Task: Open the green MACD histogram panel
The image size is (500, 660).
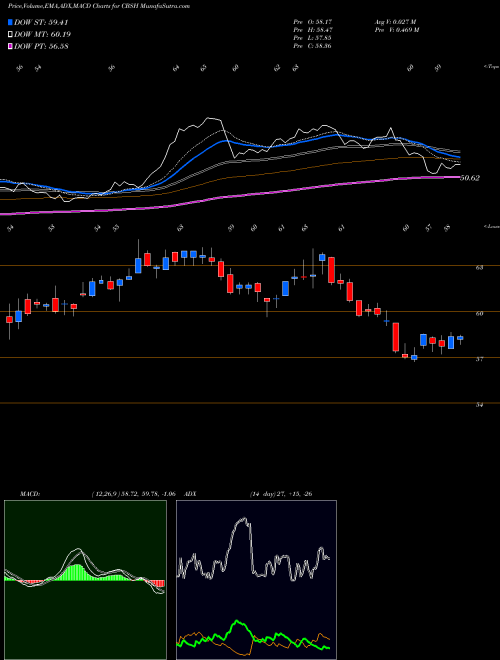Action: click(x=85, y=580)
